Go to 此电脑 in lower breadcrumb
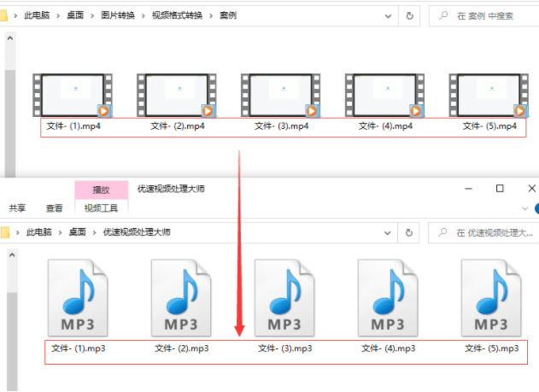The height and width of the screenshot is (392, 539). click(x=38, y=232)
